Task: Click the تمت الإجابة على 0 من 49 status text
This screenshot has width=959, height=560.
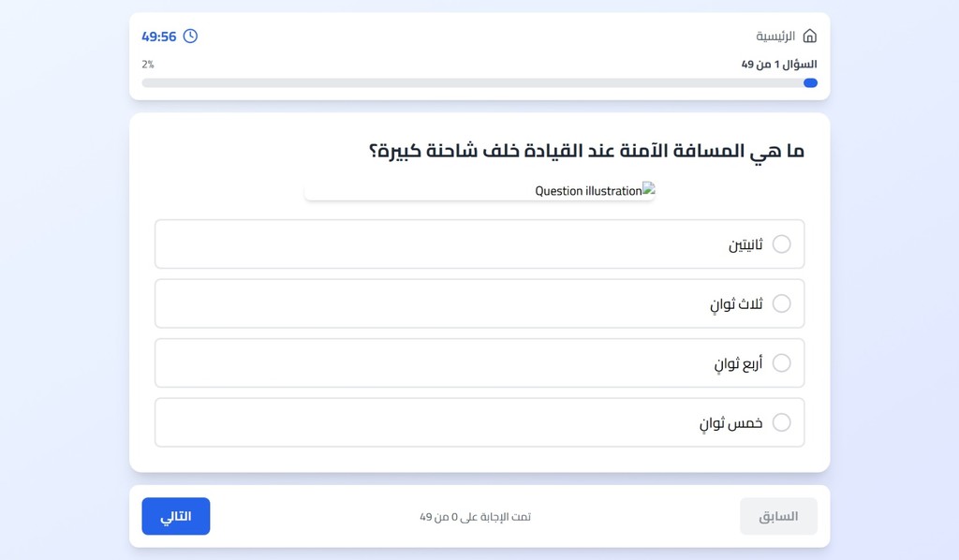Action: click(x=475, y=517)
